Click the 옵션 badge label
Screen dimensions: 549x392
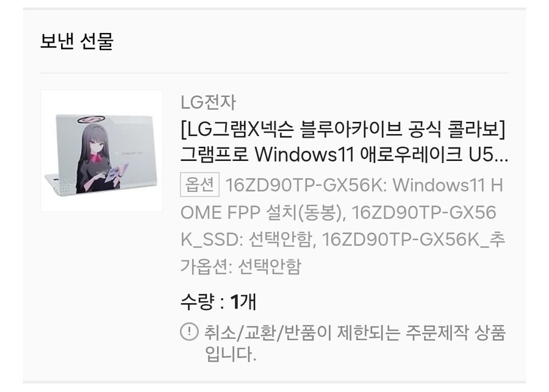(199, 185)
